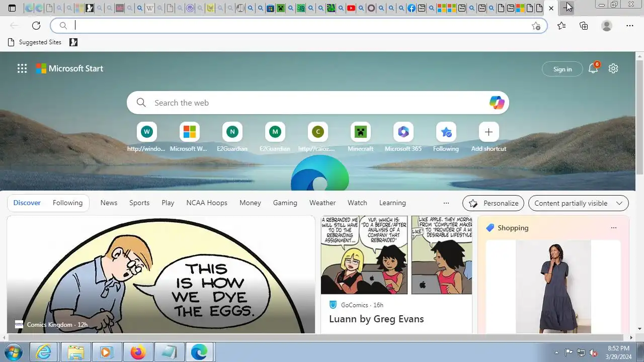Open the Microsoft apps grid launcher
This screenshot has height=362, width=644.
point(22,68)
